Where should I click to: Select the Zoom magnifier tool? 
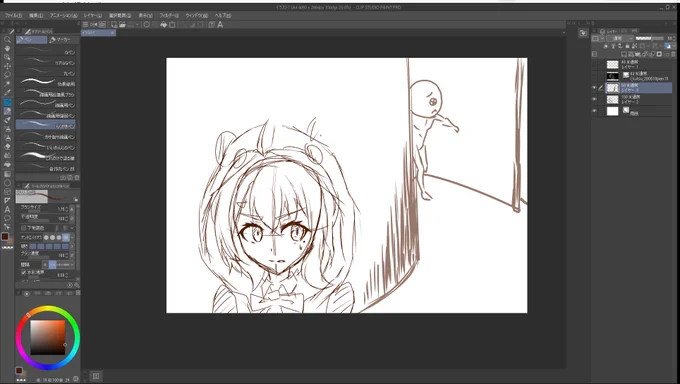tap(7, 39)
